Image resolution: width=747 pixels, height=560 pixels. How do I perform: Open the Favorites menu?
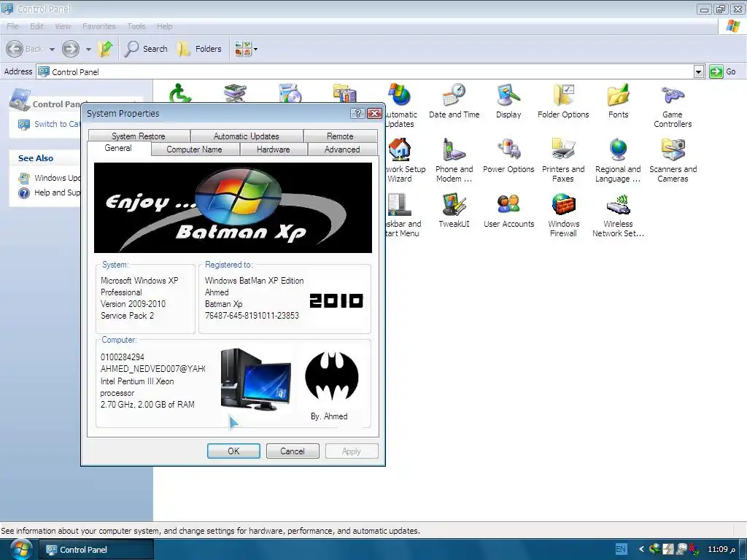99,26
